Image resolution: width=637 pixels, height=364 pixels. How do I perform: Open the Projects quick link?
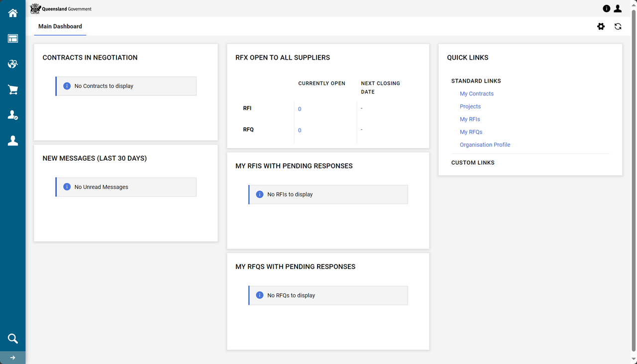pyautogui.click(x=470, y=106)
